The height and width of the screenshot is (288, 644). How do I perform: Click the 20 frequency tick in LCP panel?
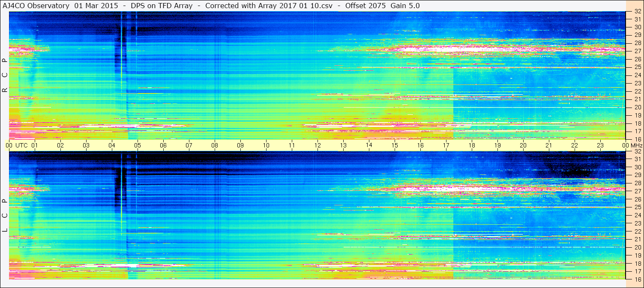point(637,247)
